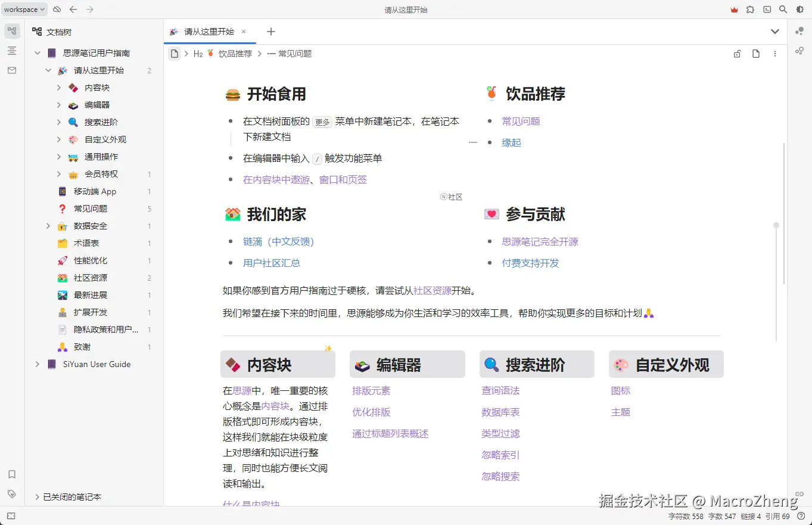The height and width of the screenshot is (525, 812).
Task: Open the tab list chevron
Action: point(775,32)
